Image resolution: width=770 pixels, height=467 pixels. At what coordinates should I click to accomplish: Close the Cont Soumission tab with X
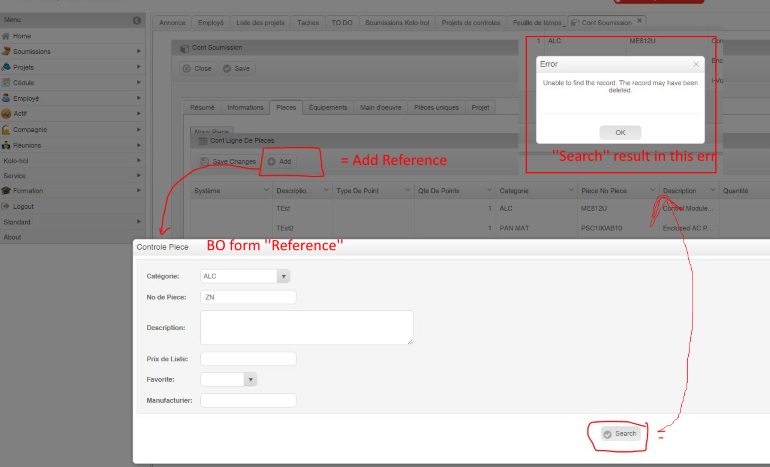[x=639, y=21]
